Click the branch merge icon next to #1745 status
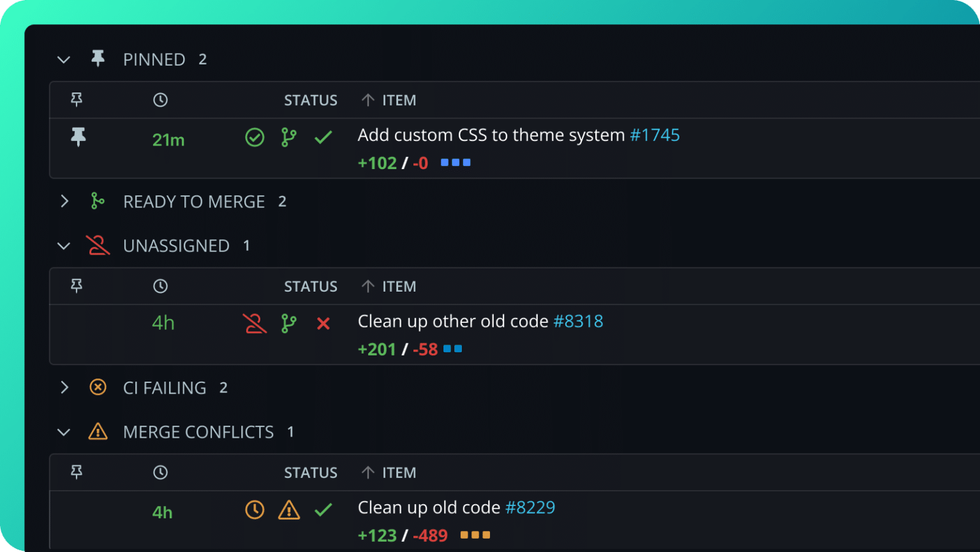The image size is (980, 552). click(288, 137)
